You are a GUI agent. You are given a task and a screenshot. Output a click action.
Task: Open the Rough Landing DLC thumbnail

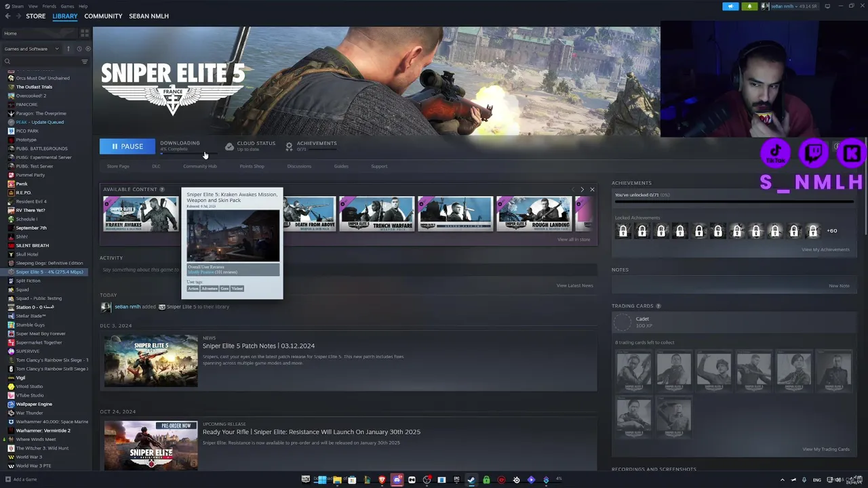(x=534, y=213)
